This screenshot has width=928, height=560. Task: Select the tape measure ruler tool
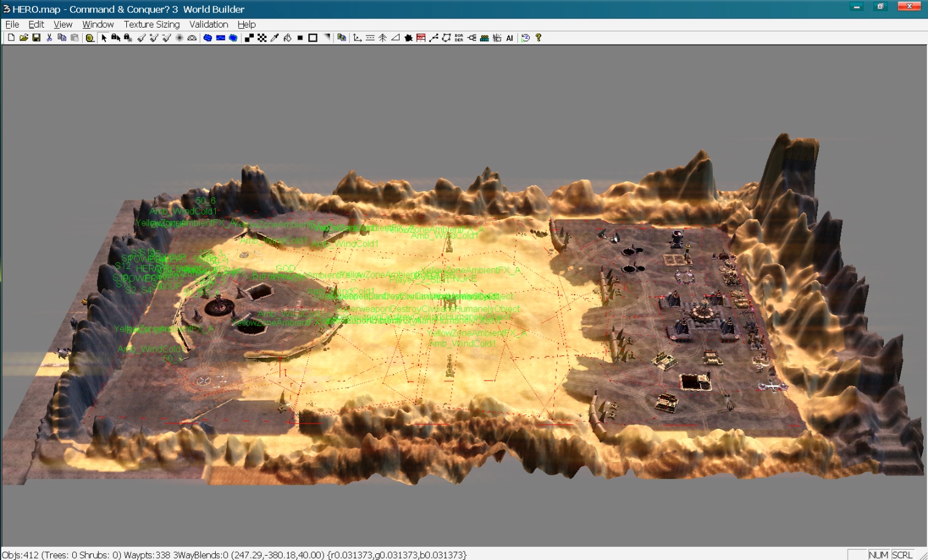tap(89, 38)
